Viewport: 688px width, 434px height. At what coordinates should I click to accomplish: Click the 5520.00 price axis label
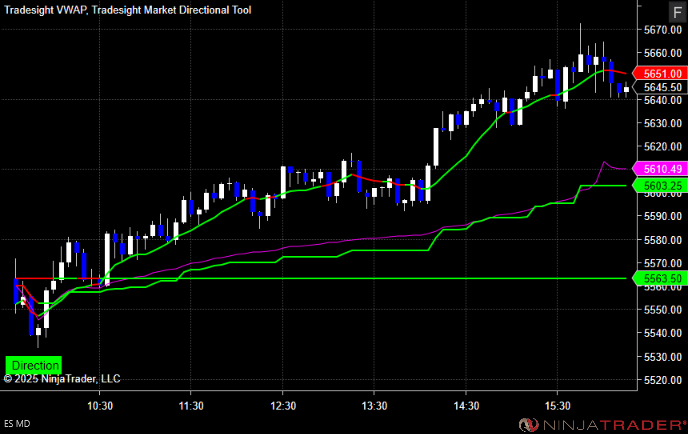[x=663, y=380]
